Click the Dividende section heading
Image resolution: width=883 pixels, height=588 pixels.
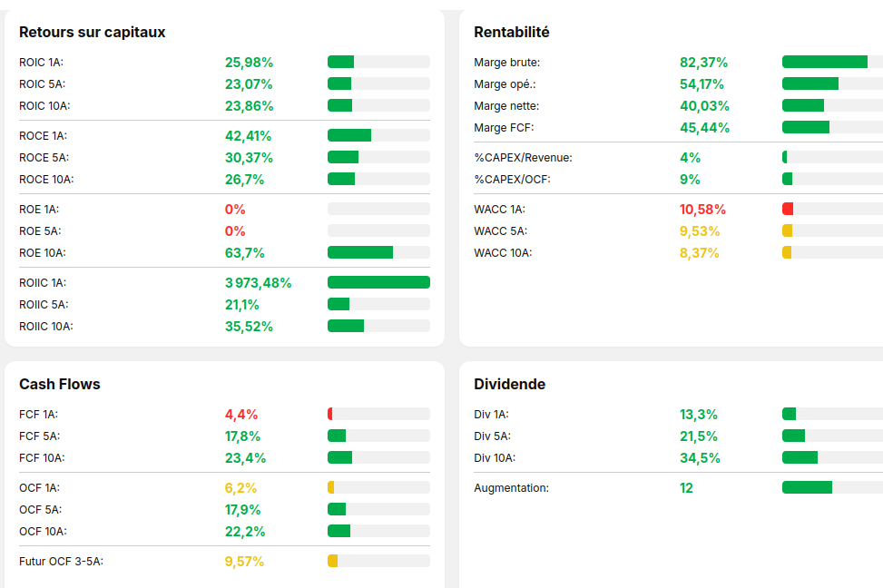pos(509,385)
